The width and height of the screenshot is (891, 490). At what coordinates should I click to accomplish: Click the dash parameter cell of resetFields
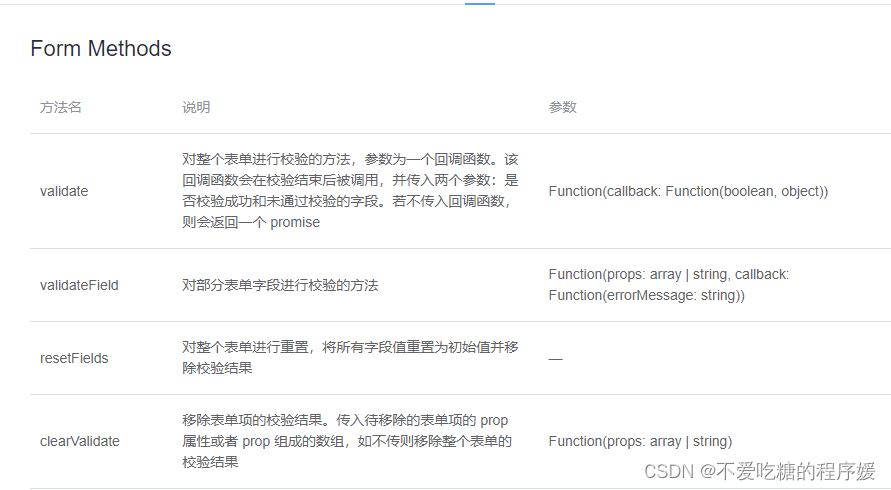coord(555,359)
